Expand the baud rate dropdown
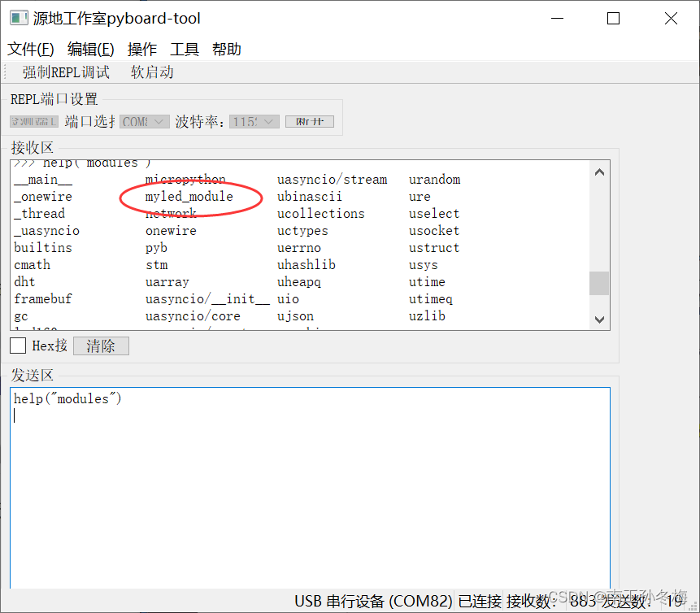The height and width of the screenshot is (613, 700). coord(254,121)
